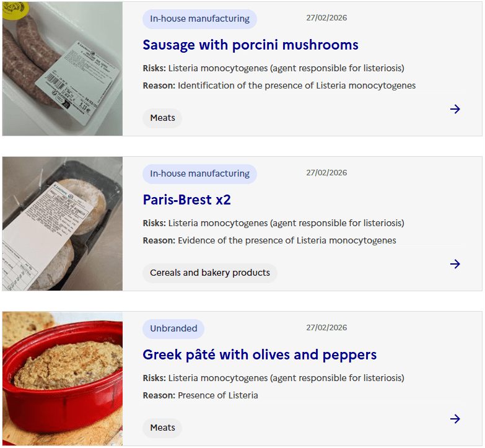485x448 pixels.
Task: Click the Reason: Presence of Listeria text
Action: pos(200,395)
